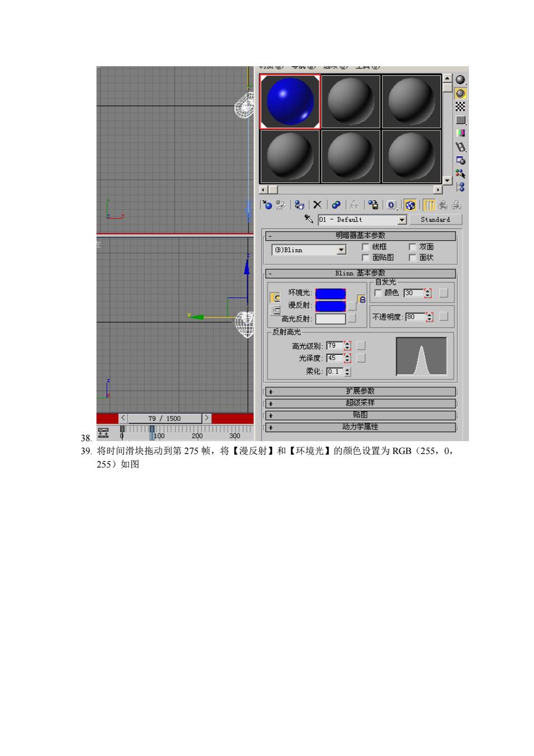Click the 高光级别 map button
Viewport: 534px width, 756px height.
pyautogui.click(x=361, y=346)
